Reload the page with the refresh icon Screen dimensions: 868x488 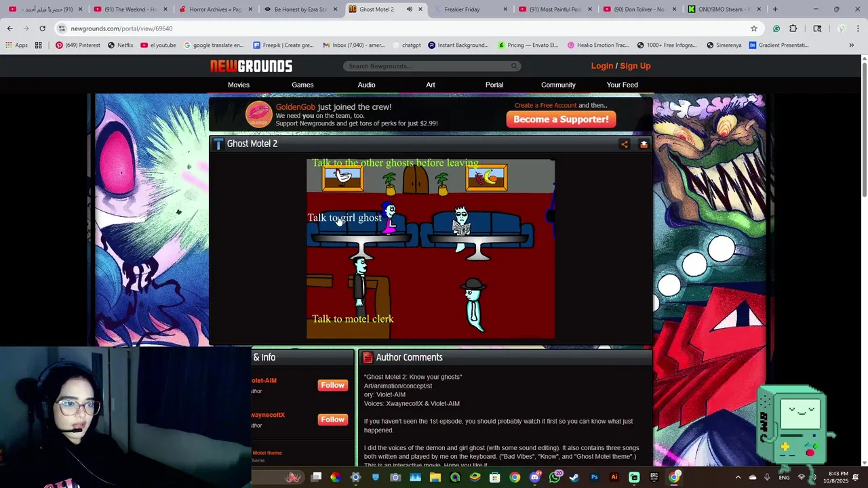point(42,28)
